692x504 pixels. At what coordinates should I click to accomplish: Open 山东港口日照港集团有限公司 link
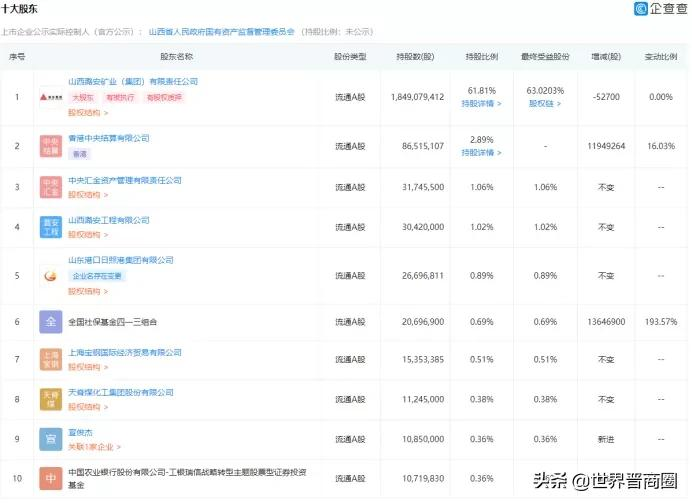[x=120, y=260]
